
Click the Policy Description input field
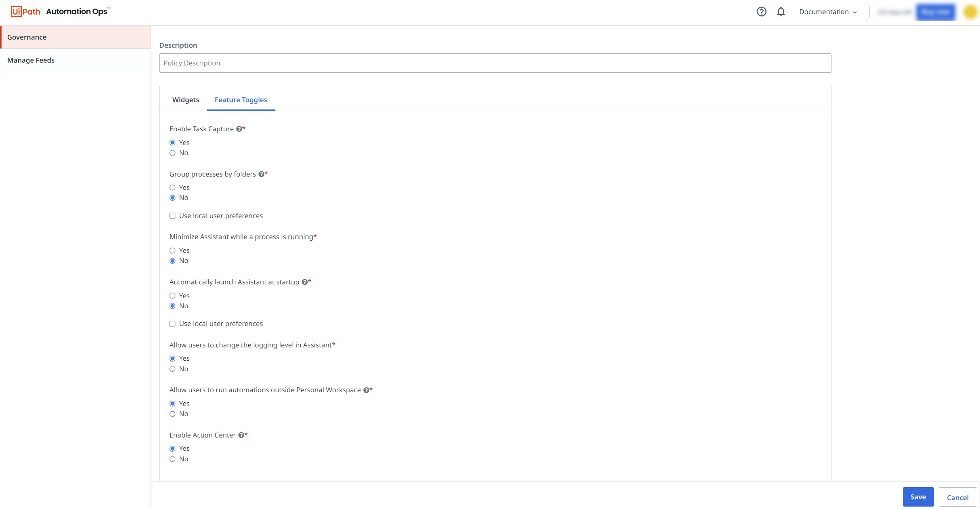coord(495,63)
